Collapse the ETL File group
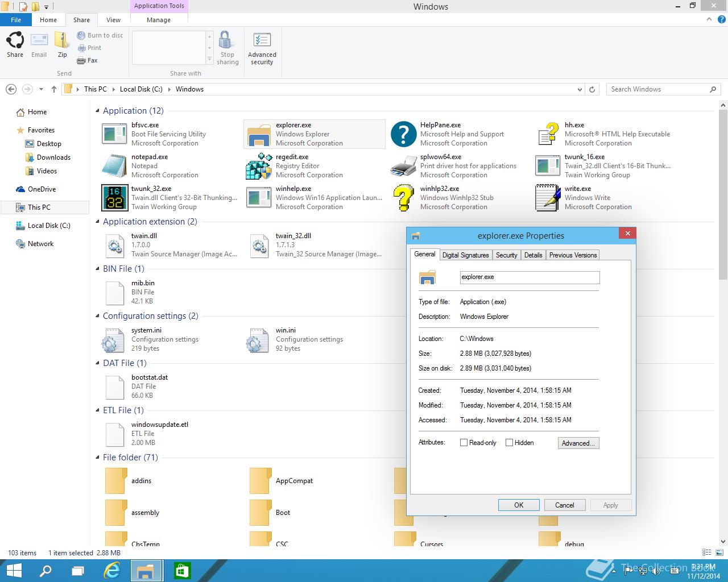The height and width of the screenshot is (582, 728). pyautogui.click(x=97, y=411)
